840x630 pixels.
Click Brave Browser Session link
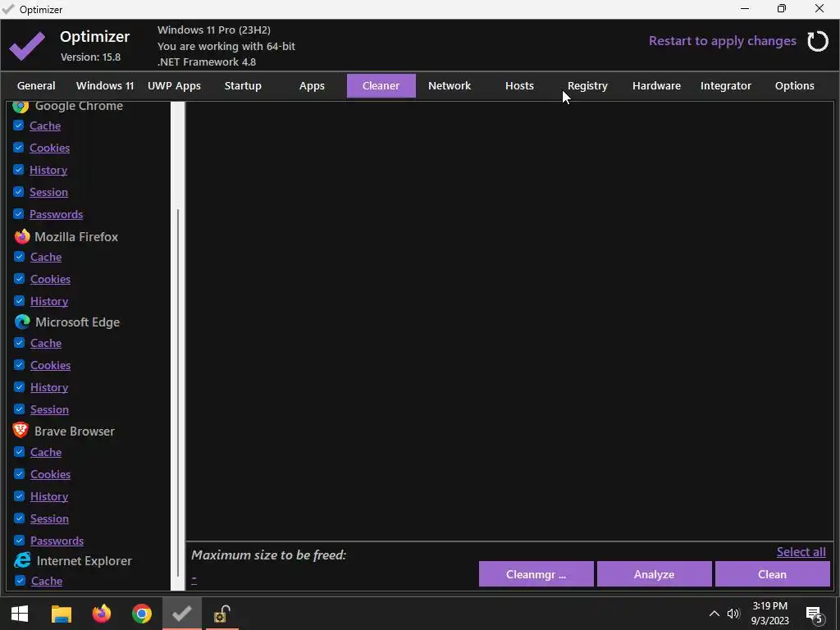[49, 518]
